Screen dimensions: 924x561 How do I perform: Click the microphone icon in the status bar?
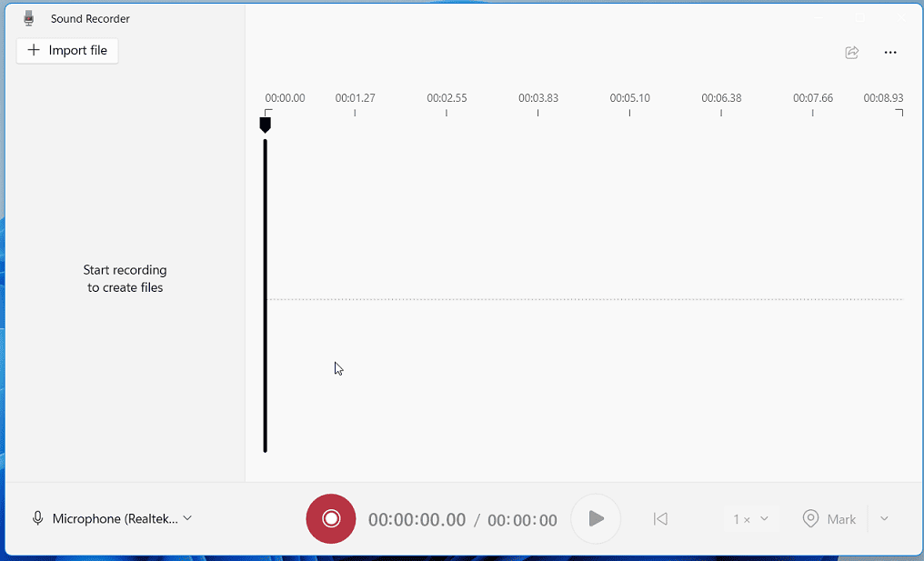click(x=37, y=518)
